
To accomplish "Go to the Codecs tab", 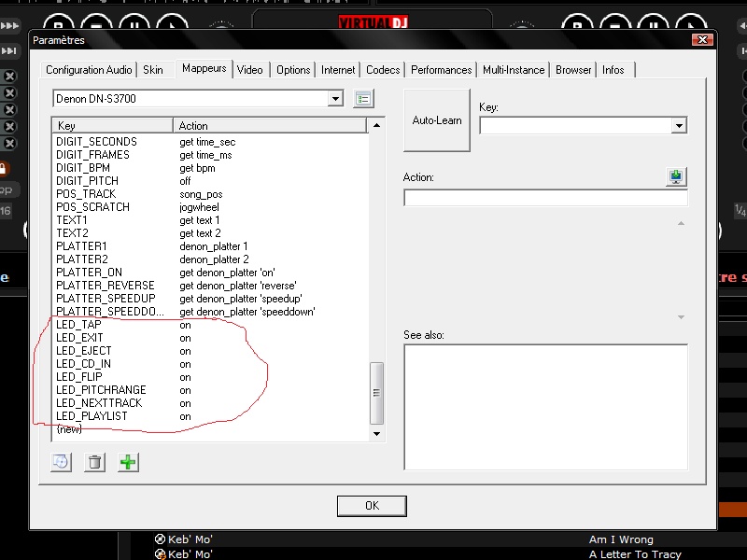I will pos(383,70).
